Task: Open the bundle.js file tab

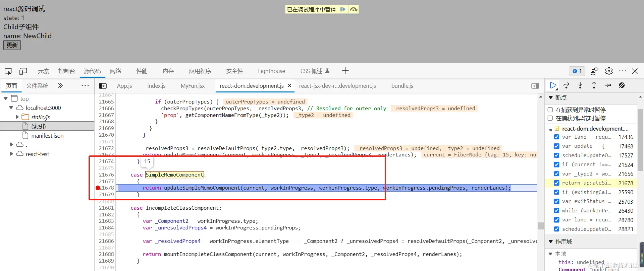Action: 402,86
